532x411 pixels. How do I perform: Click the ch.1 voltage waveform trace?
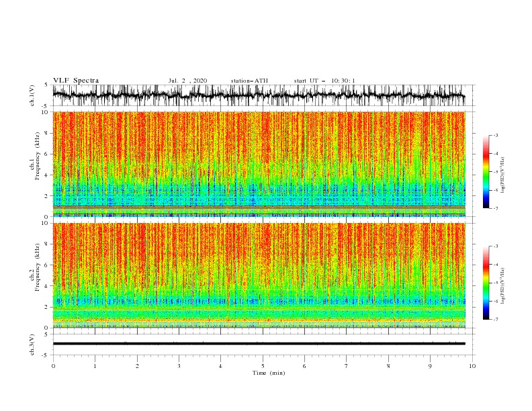click(x=259, y=95)
